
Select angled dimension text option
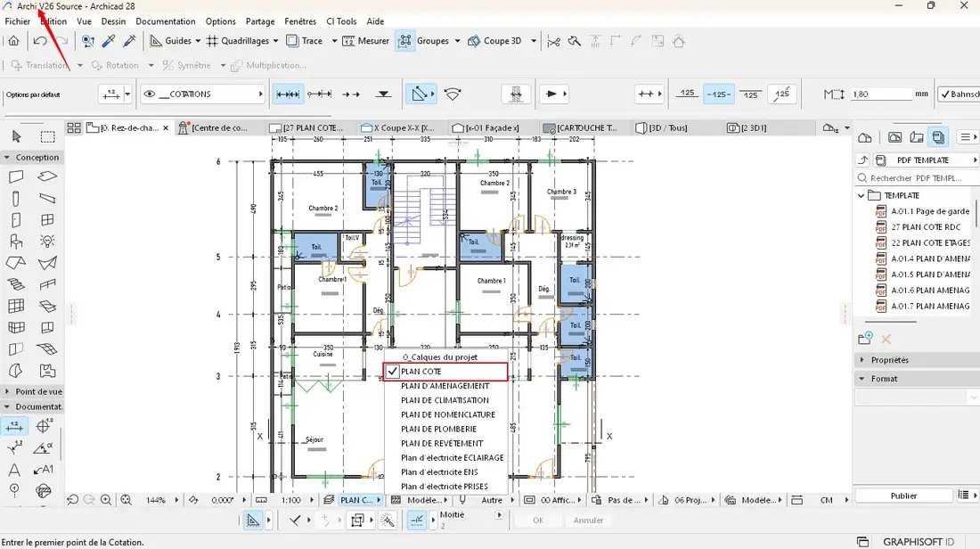click(782, 94)
